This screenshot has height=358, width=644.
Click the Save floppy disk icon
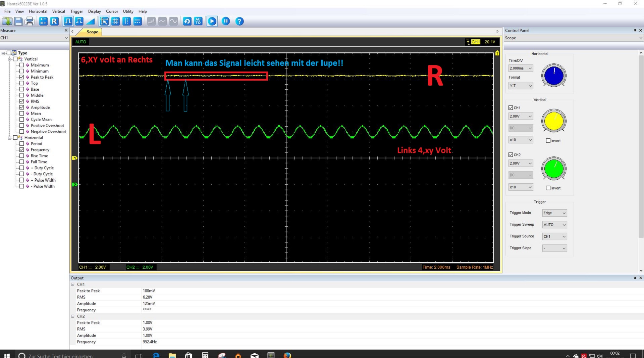pos(19,21)
